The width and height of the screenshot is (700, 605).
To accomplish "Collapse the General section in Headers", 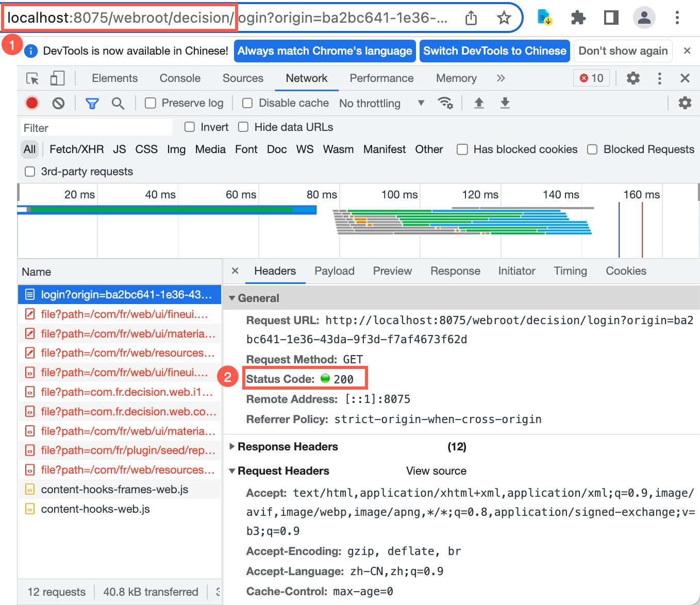I will [232, 298].
